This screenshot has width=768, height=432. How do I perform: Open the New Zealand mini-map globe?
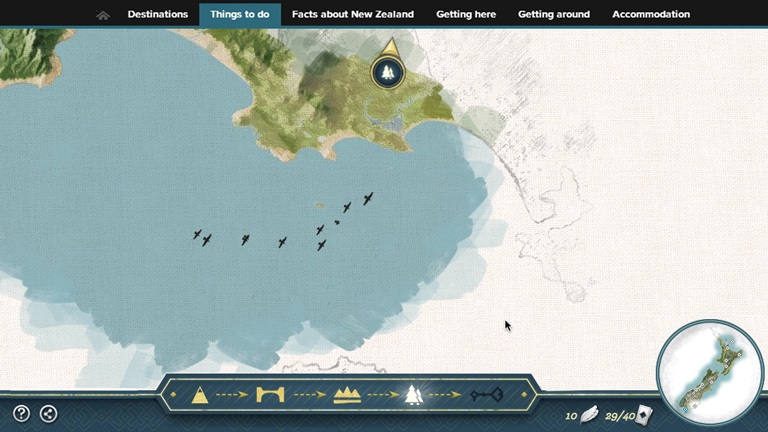click(710, 373)
